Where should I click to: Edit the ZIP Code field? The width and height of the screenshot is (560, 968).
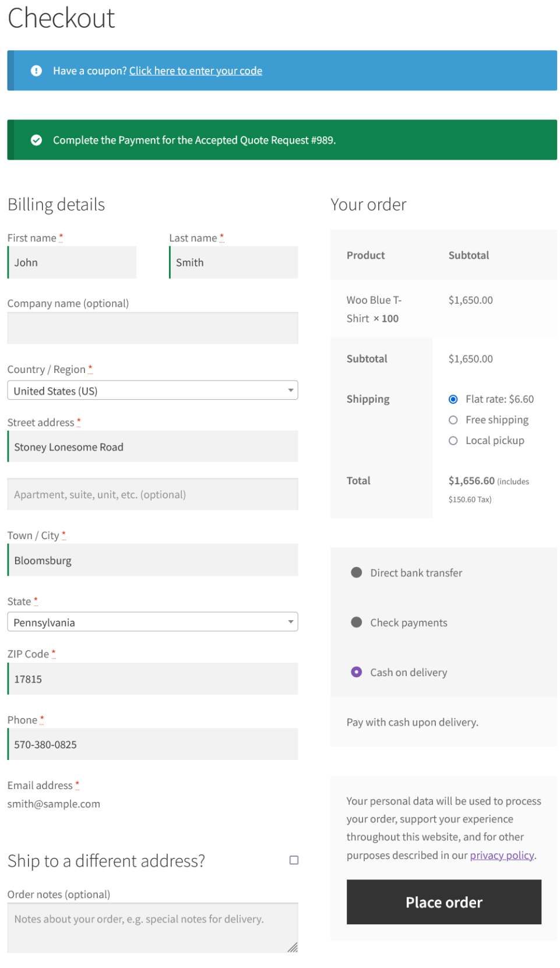point(152,679)
